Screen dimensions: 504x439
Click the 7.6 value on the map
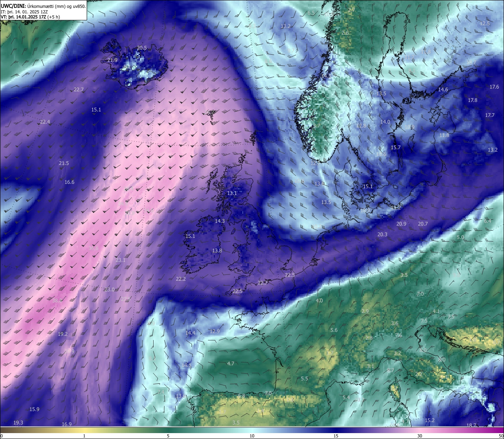[398, 335]
